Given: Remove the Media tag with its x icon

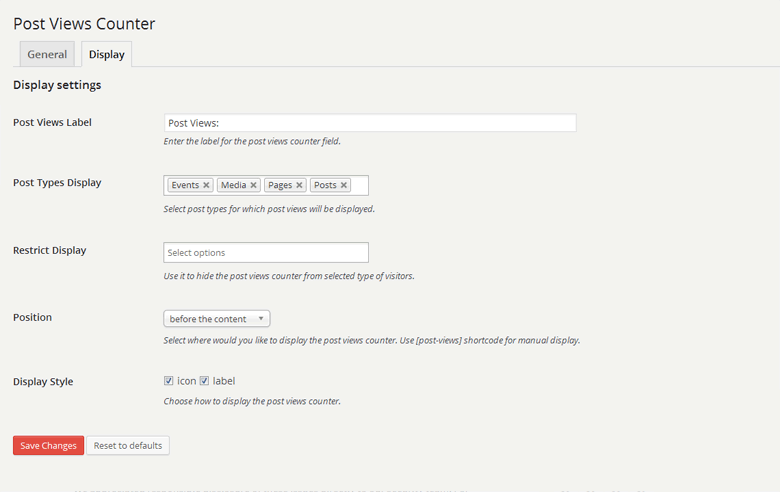Looking at the screenshot, I should pyautogui.click(x=254, y=185).
